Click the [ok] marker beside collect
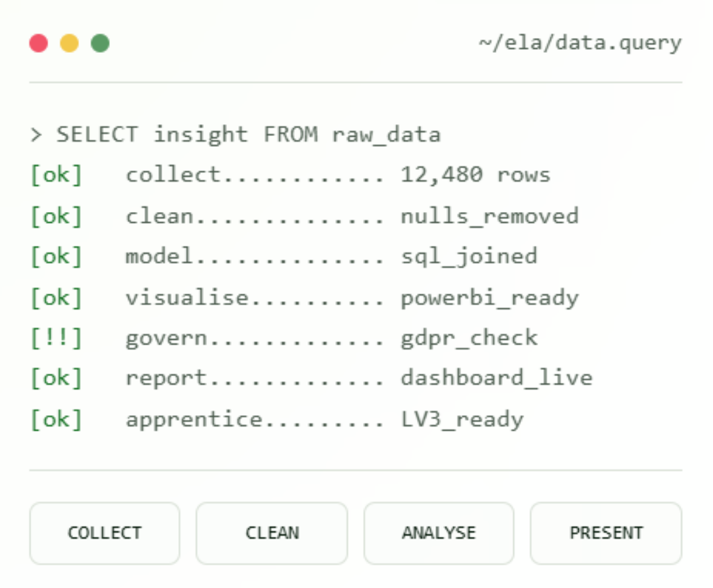713x588 pixels. 56,175
